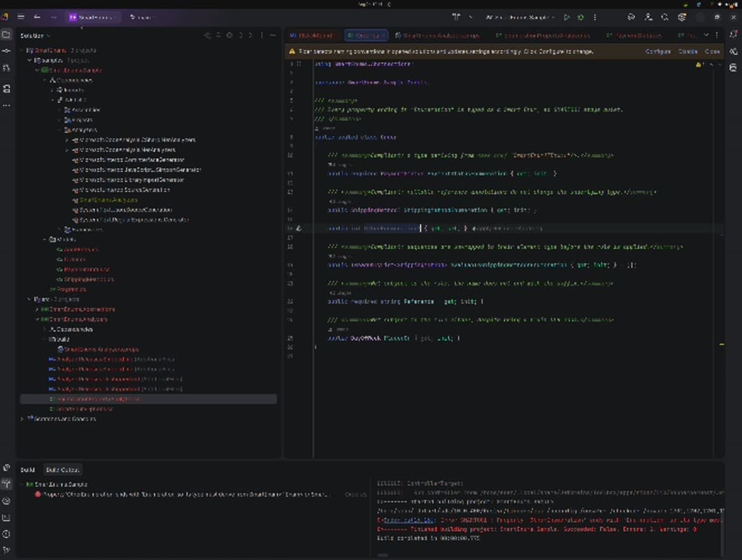This screenshot has width=742, height=560.
Task: Collapse the Models folder
Action: click(x=45, y=239)
